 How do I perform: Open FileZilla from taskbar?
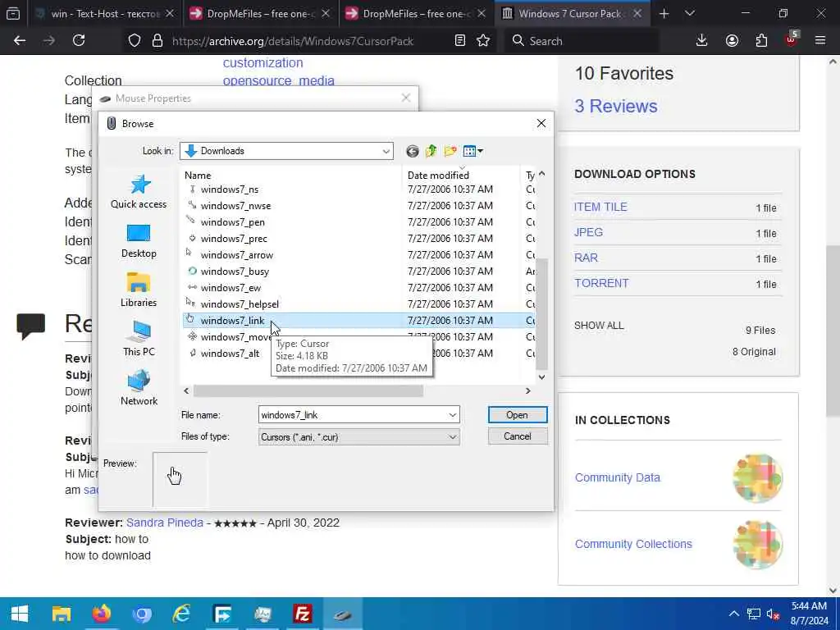coord(303,614)
